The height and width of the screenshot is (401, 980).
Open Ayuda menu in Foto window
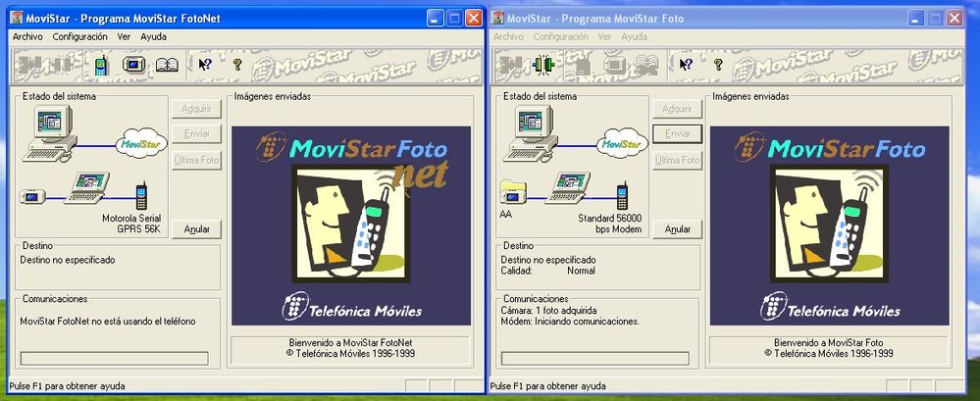click(635, 37)
